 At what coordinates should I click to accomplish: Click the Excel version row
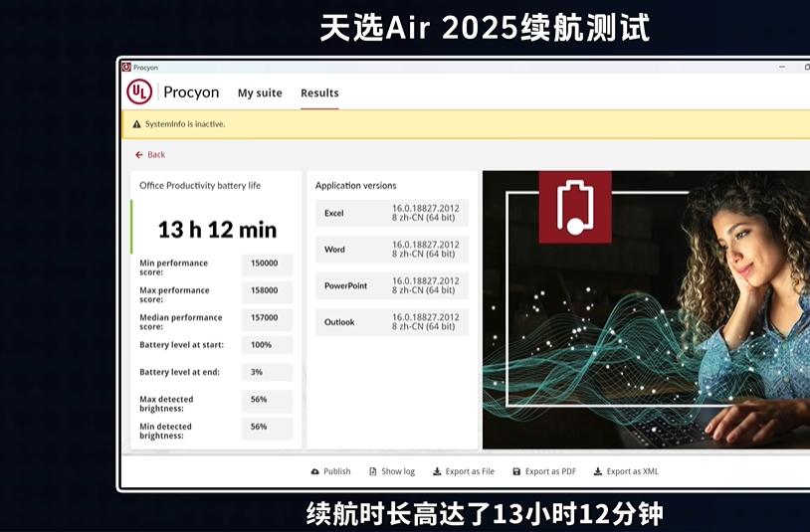point(392,213)
